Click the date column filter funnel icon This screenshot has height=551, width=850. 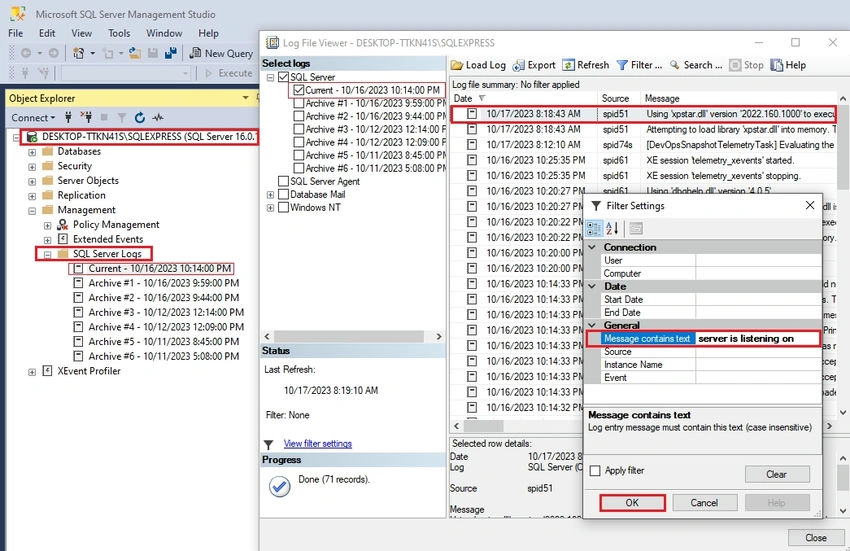tap(482, 98)
